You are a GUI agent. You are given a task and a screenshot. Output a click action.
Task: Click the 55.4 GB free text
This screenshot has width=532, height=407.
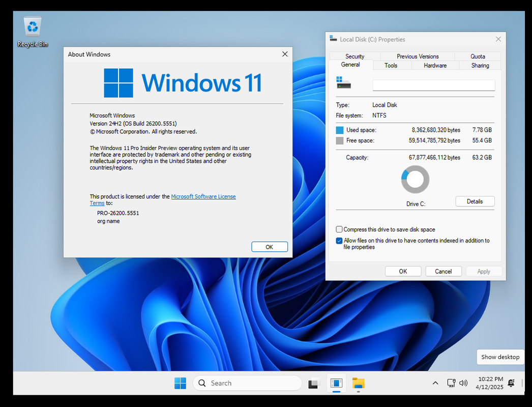coord(482,140)
